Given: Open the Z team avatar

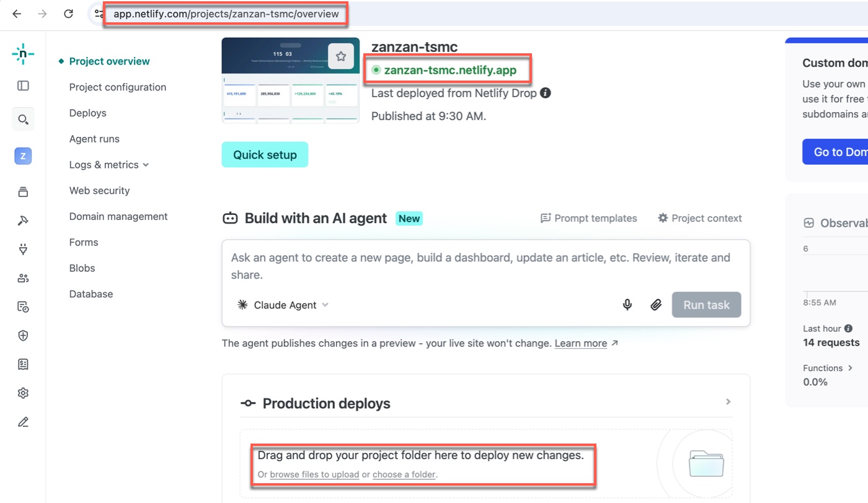Looking at the screenshot, I should coord(23,156).
